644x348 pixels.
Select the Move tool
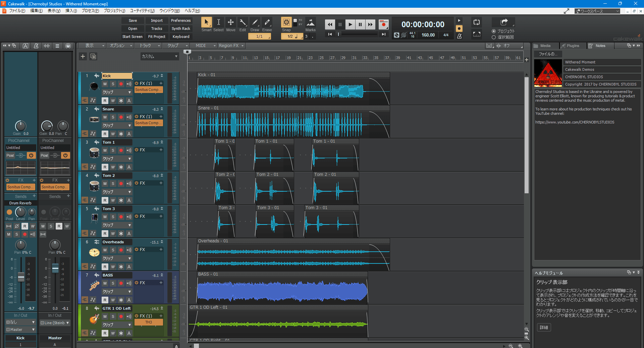tap(231, 22)
